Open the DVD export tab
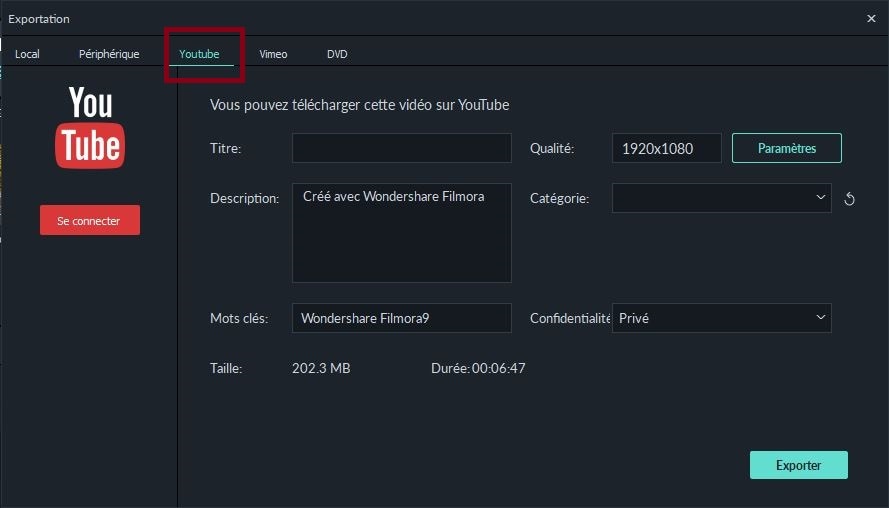 pos(337,54)
